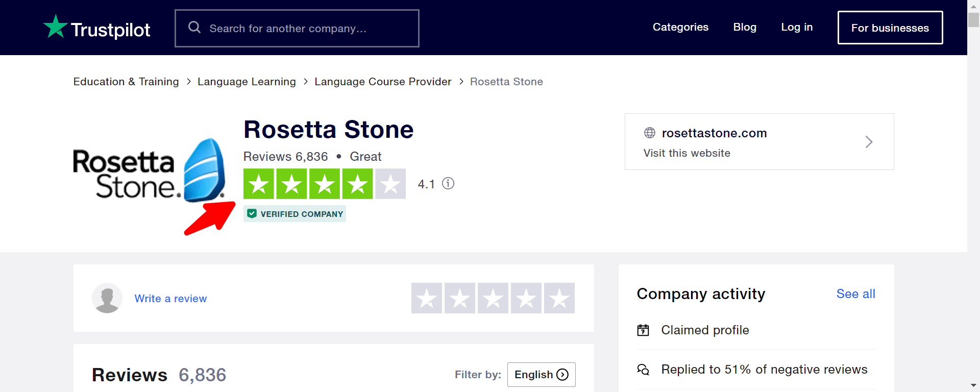Click the replied reviews chat icon
Viewport: 980px width, 392px height.
pyautogui.click(x=643, y=370)
